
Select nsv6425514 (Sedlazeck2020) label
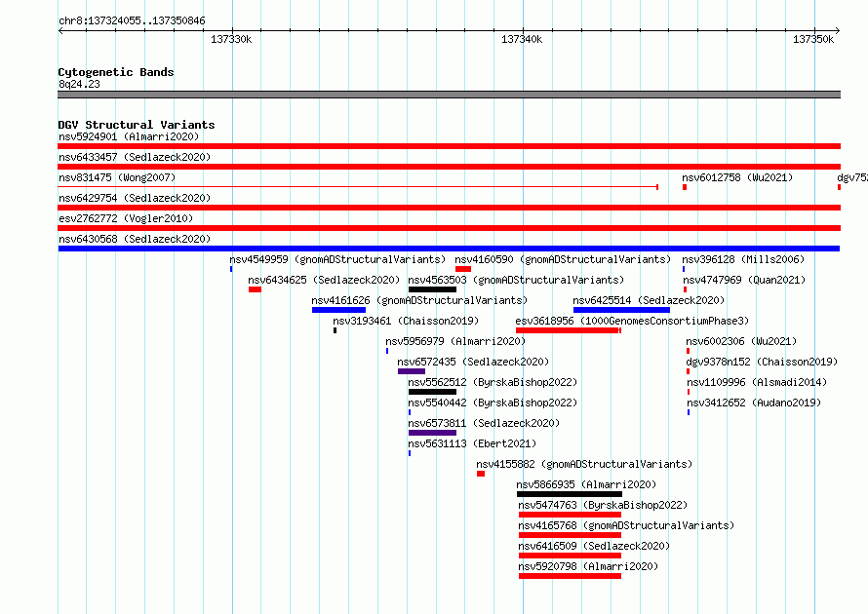click(x=649, y=300)
